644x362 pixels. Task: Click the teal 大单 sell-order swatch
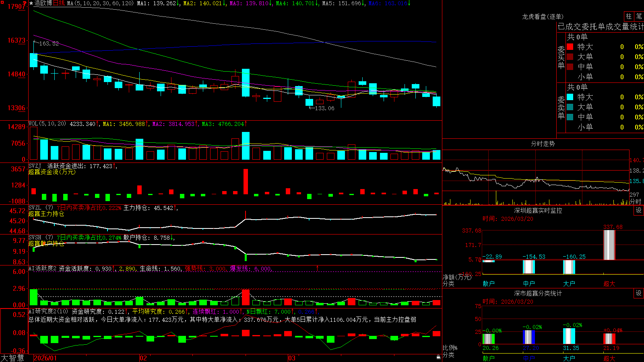coord(570,107)
